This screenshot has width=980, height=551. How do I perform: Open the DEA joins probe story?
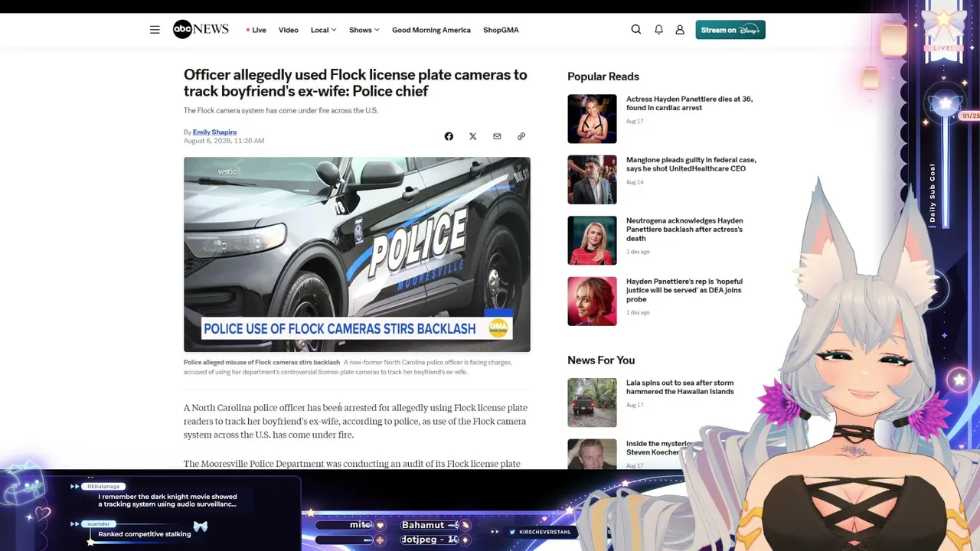tap(684, 290)
